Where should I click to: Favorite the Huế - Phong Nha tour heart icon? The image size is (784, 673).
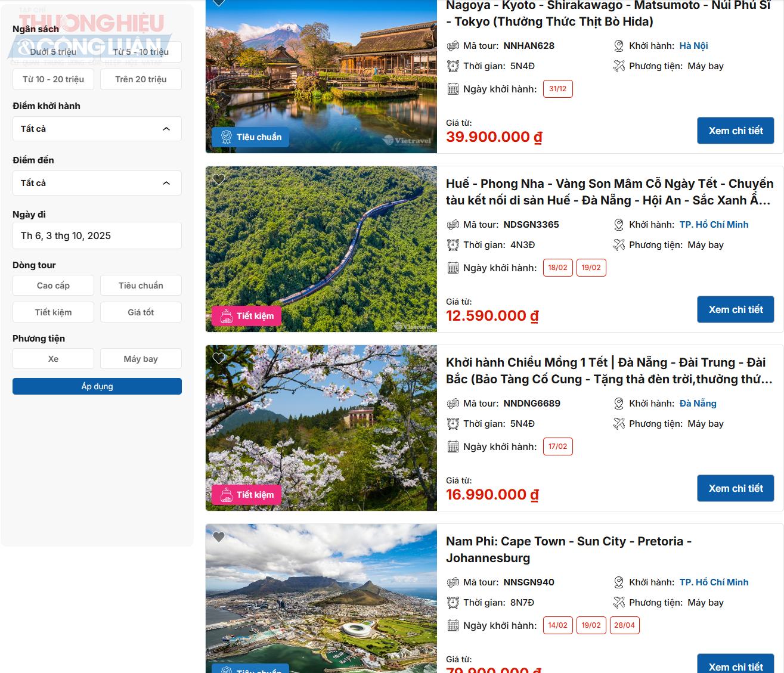(x=219, y=179)
